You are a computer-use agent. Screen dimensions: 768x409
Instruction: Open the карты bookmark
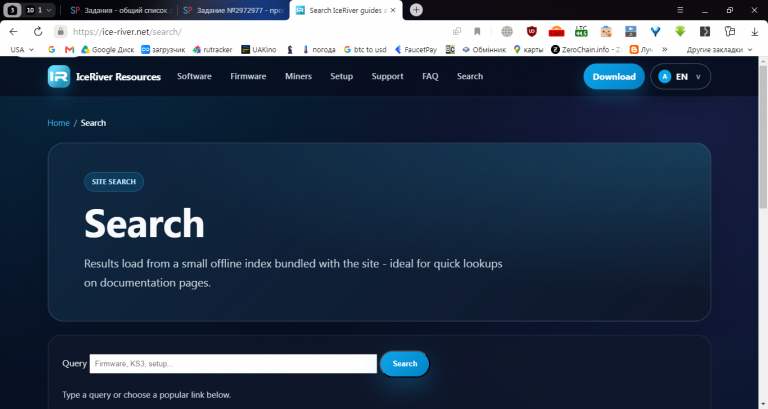click(x=528, y=49)
